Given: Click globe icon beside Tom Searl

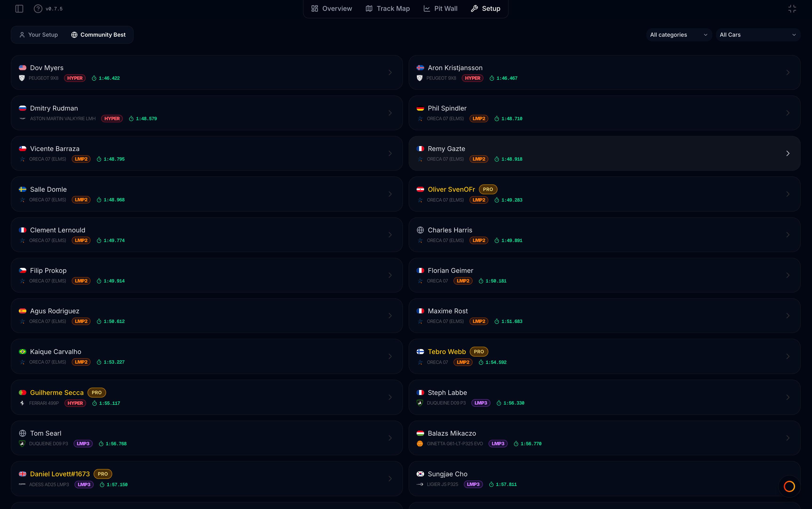Looking at the screenshot, I should (x=23, y=433).
